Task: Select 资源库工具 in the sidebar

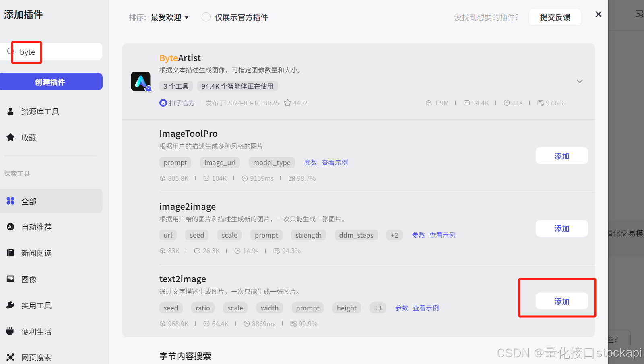Action: pyautogui.click(x=51, y=112)
